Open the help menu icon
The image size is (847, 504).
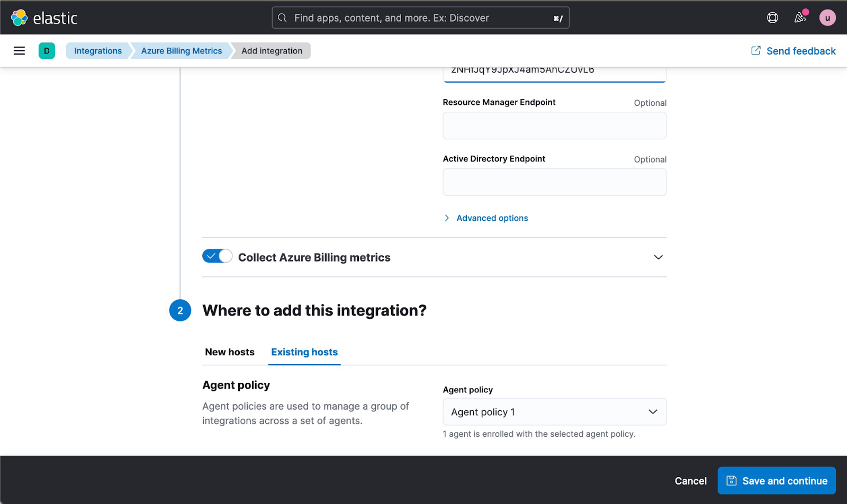point(772,17)
